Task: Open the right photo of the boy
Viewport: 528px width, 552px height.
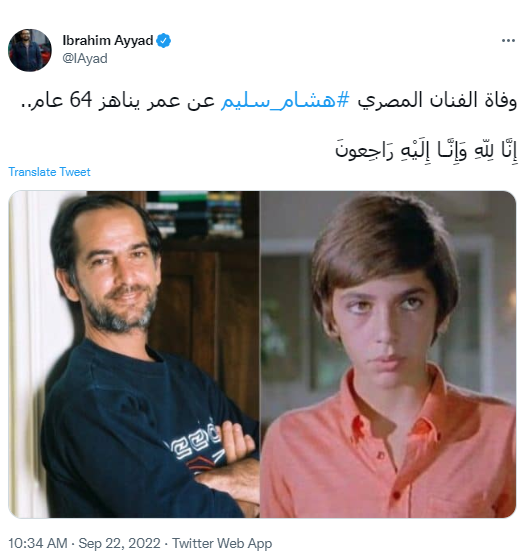Action: pos(388,354)
